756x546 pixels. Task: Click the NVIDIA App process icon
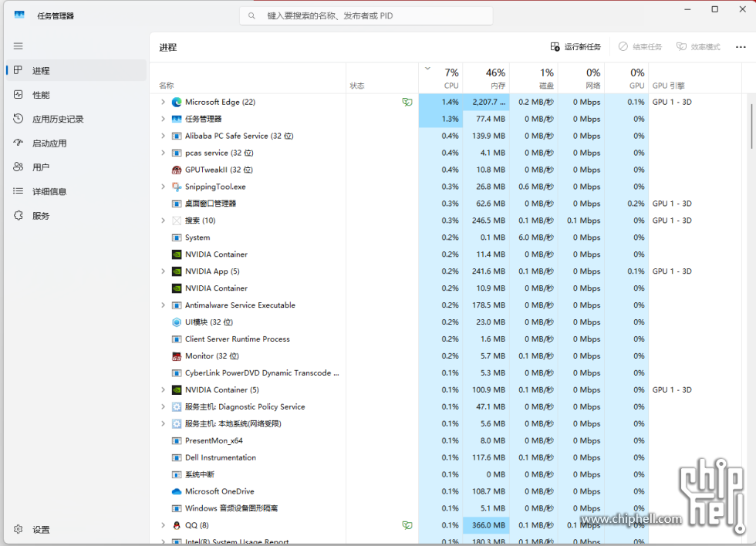tap(177, 271)
